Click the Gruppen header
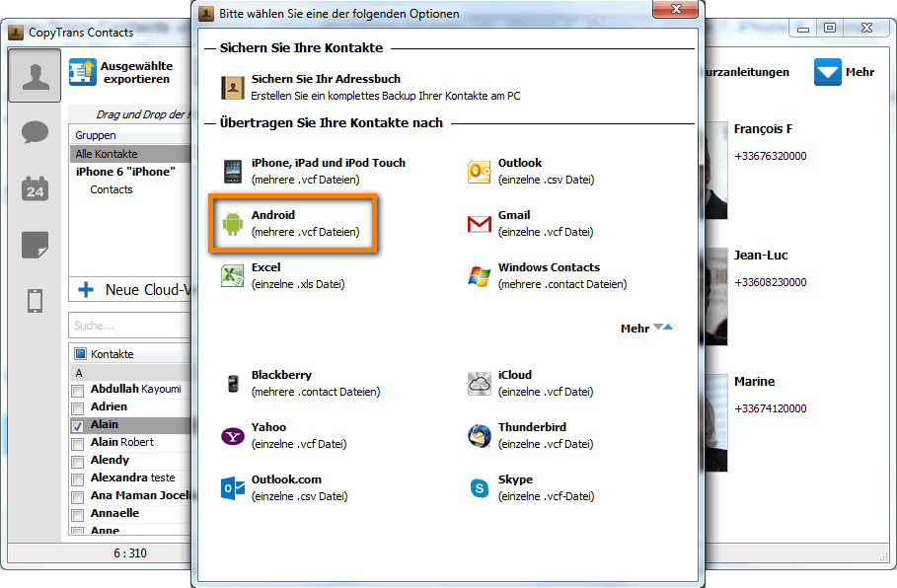897x588 pixels. pyautogui.click(x=130, y=135)
